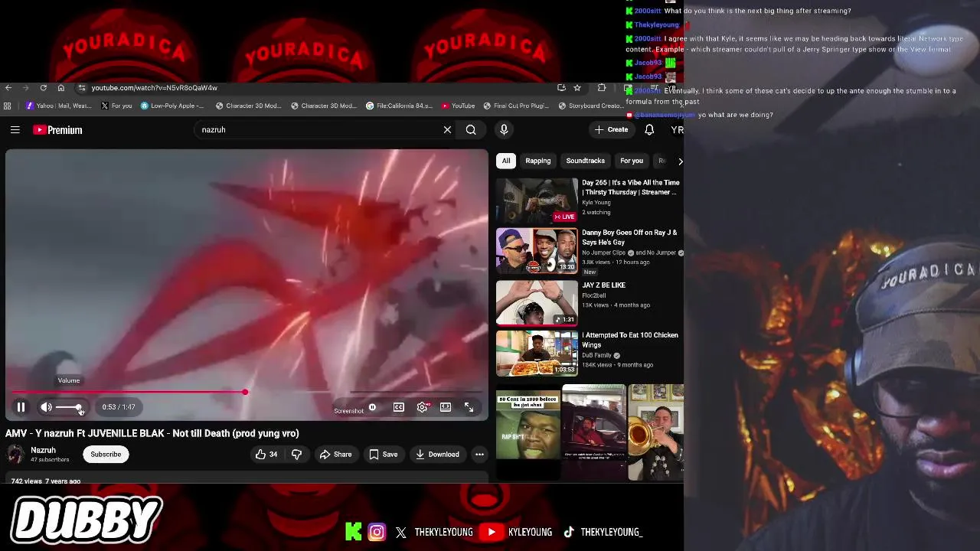The image size is (980, 551).
Task: Open the 'Day 265' live stream thumbnail
Action: [537, 201]
